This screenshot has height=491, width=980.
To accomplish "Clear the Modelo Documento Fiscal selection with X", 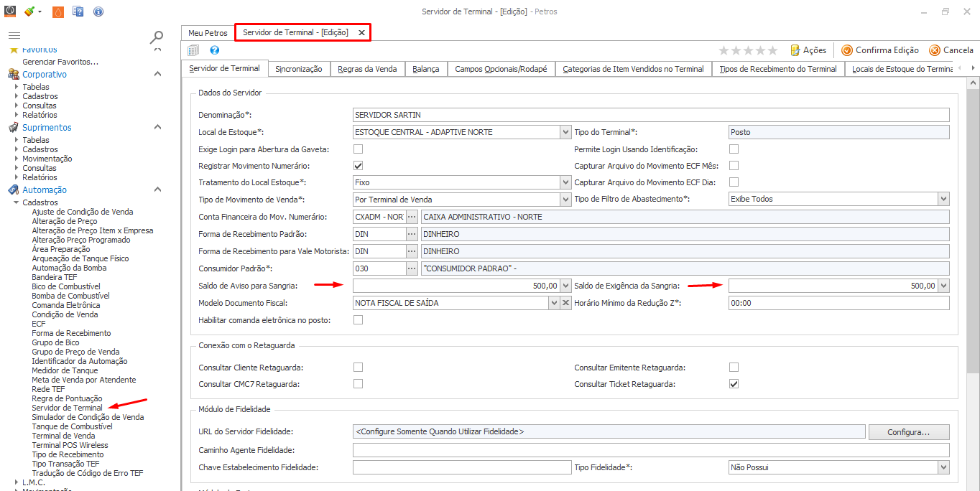I will coord(565,303).
